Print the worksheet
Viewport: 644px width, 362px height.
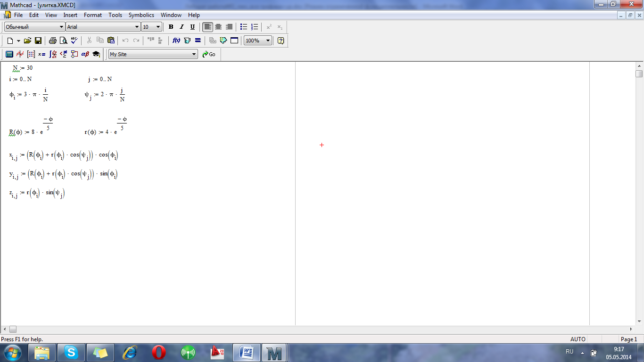tap(53, 41)
